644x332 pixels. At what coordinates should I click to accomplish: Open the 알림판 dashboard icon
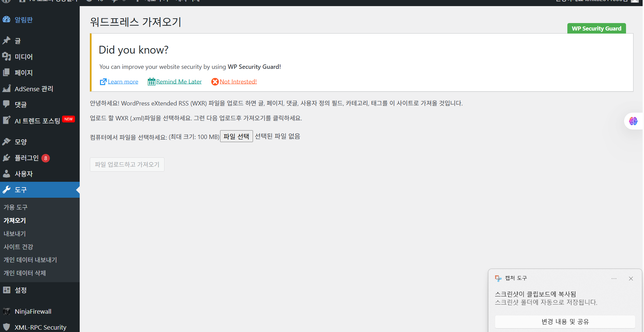click(x=7, y=20)
